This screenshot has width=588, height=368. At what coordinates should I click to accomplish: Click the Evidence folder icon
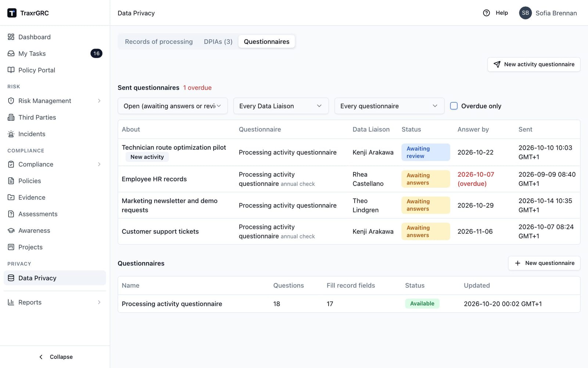pyautogui.click(x=11, y=197)
